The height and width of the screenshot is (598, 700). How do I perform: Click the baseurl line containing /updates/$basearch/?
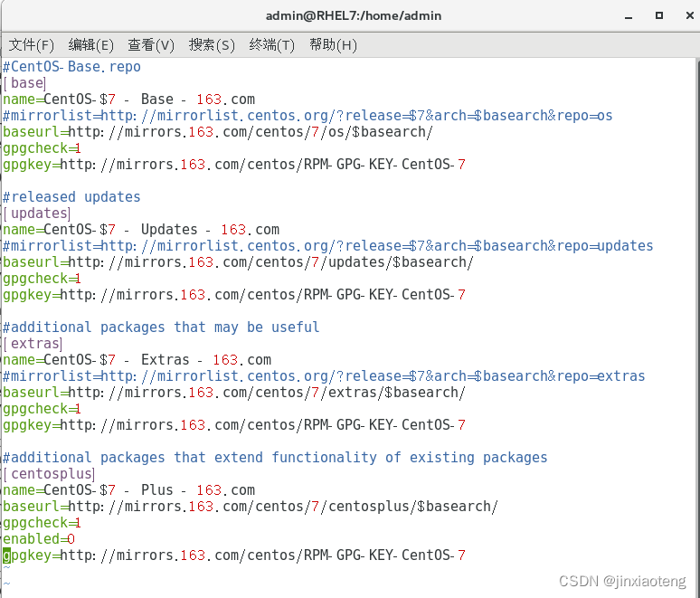239,262
